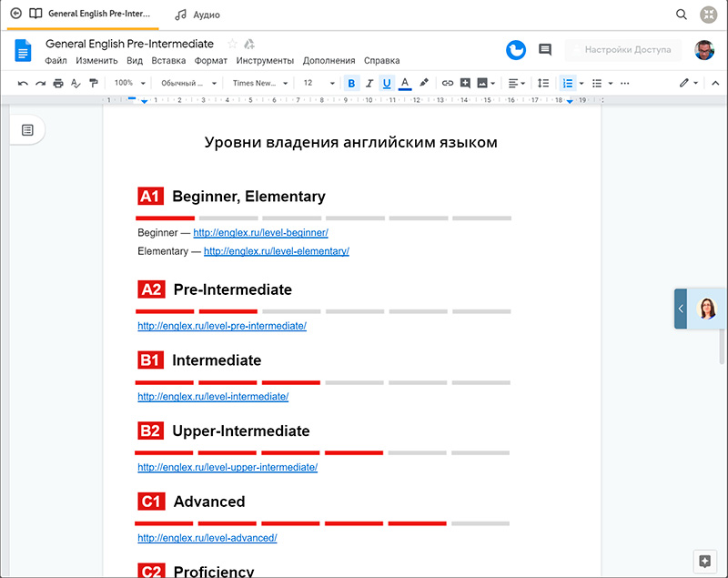Click the highlight color marker icon

[424, 83]
